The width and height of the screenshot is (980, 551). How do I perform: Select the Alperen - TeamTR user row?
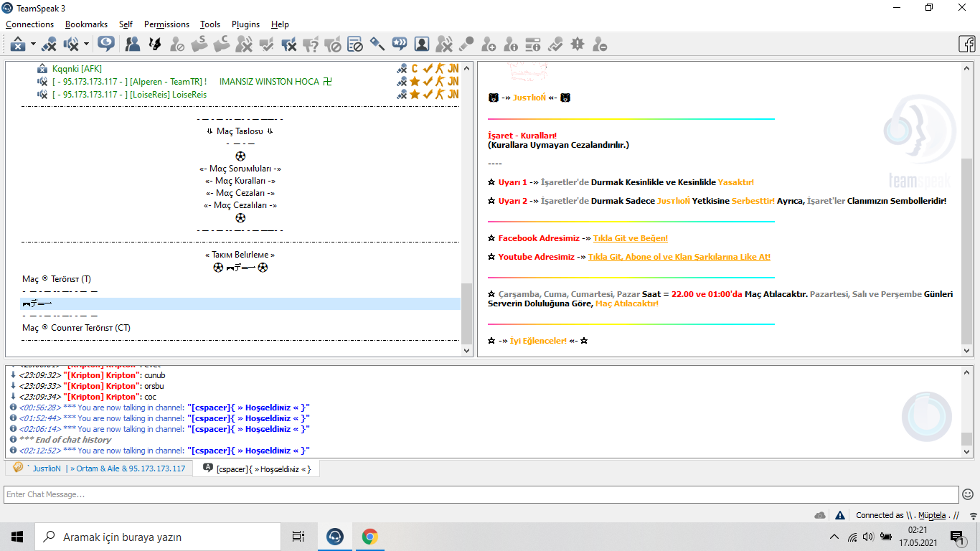(x=192, y=82)
